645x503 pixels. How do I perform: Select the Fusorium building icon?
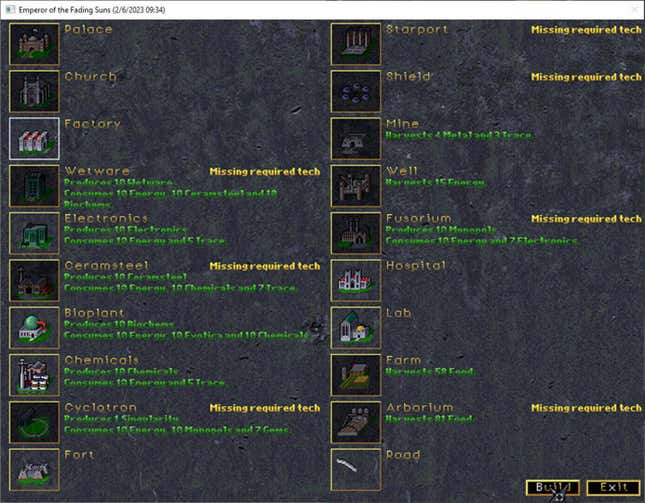point(356,233)
